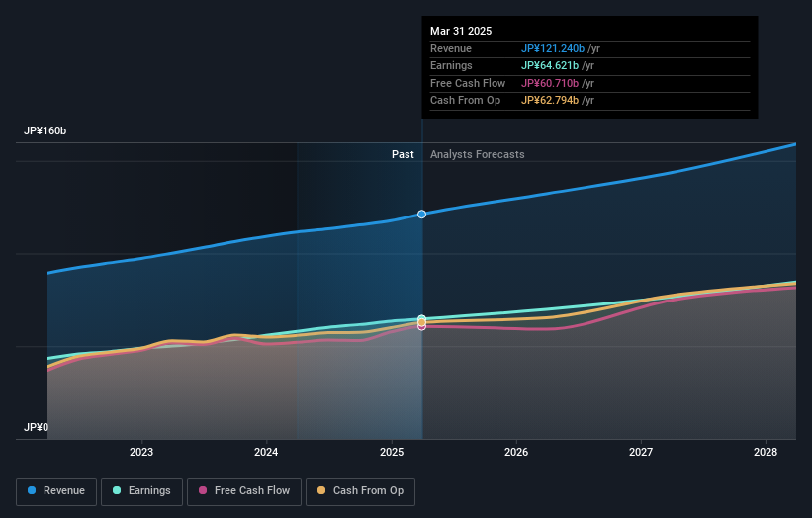This screenshot has width=812, height=518.
Task: Click the Revenue row label in tooltip
Action: [x=451, y=48]
